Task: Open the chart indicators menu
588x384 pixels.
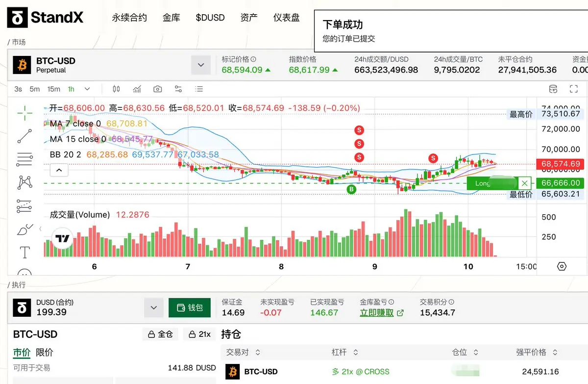Action: pyautogui.click(x=137, y=89)
